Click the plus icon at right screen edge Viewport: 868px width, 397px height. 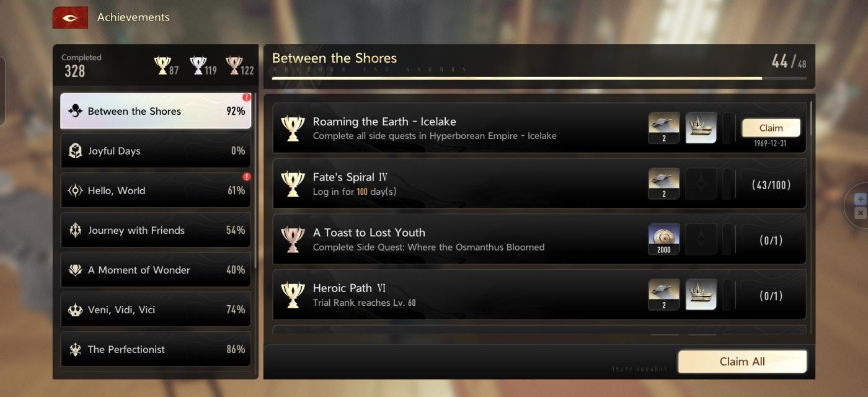click(x=860, y=199)
